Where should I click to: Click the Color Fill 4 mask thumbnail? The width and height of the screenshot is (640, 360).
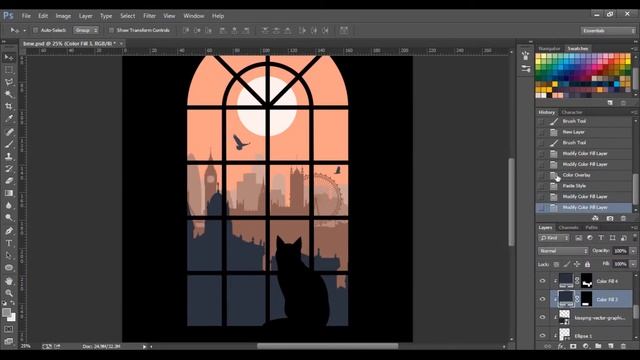click(587, 281)
